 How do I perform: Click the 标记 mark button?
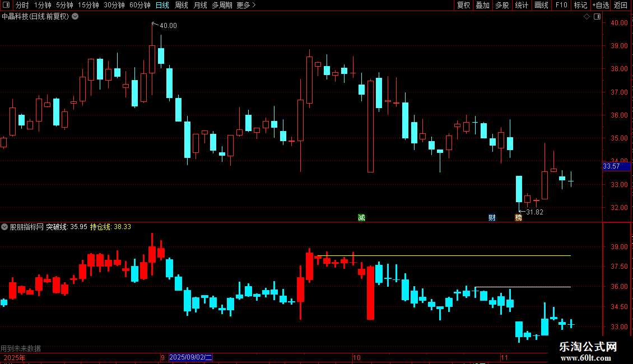[x=580, y=5]
